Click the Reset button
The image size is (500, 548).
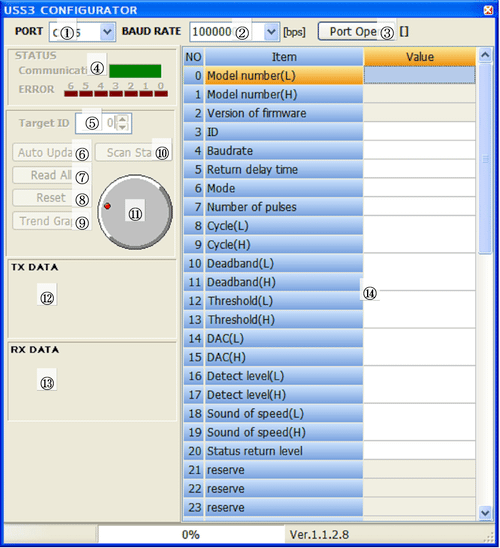tap(51, 198)
